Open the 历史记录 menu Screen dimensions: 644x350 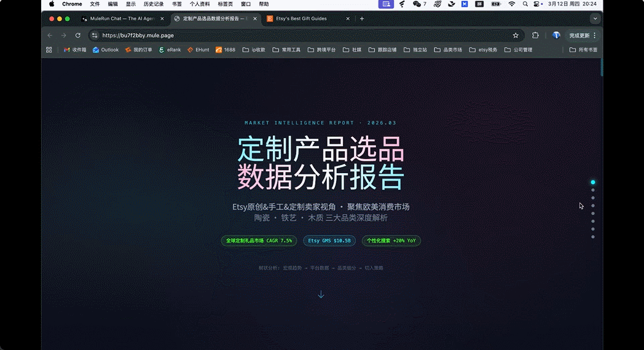[154, 4]
